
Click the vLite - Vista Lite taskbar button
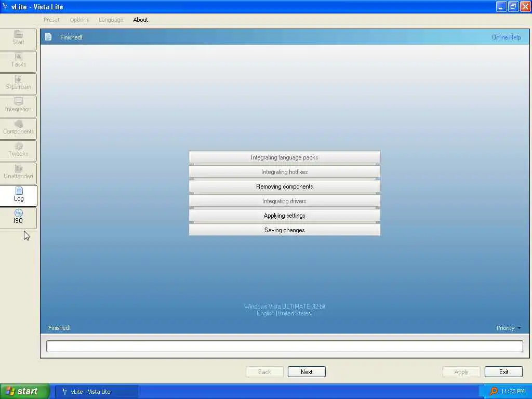pyautogui.click(x=96, y=392)
